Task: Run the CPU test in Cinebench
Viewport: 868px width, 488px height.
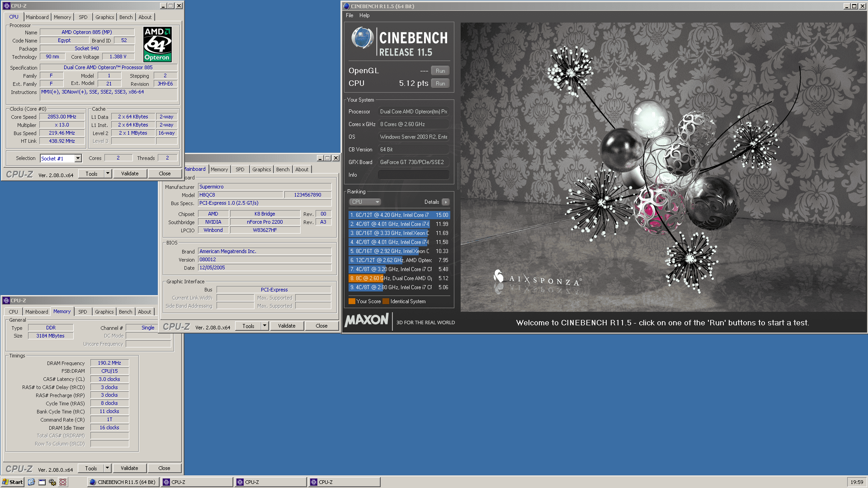Action: 440,84
